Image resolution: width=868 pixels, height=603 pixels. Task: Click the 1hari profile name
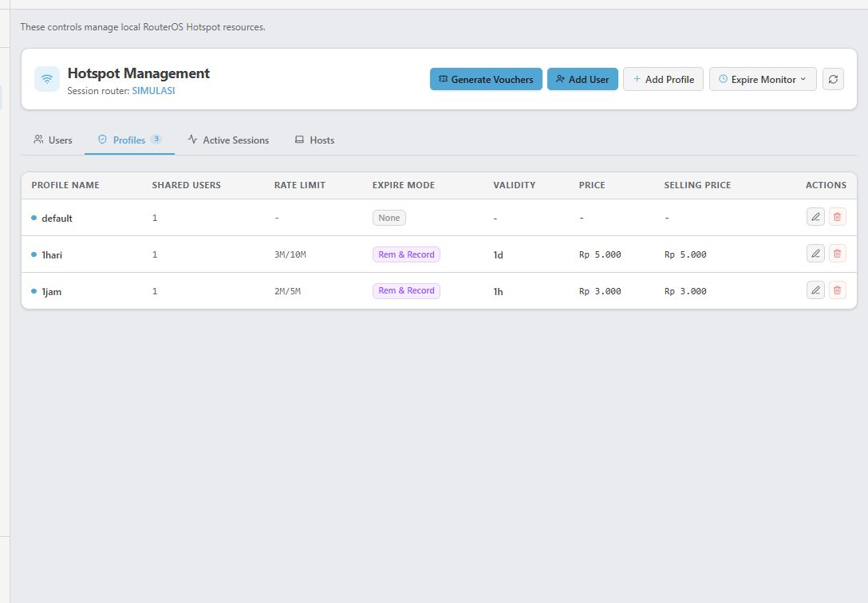point(52,255)
